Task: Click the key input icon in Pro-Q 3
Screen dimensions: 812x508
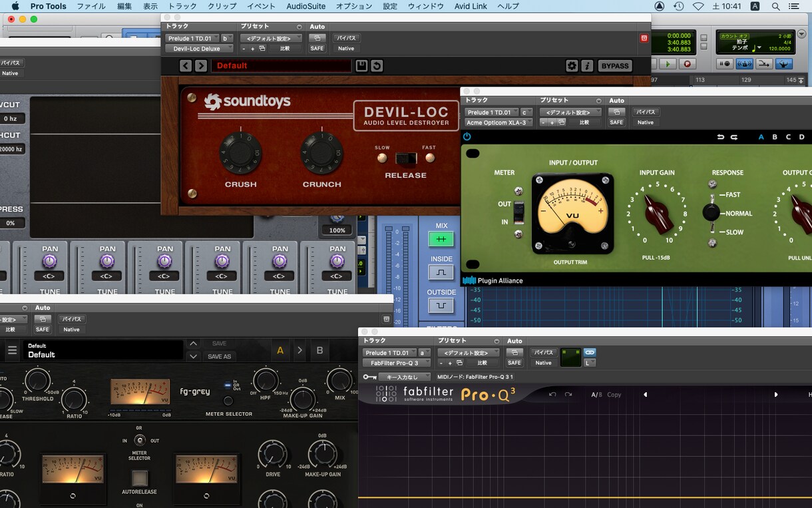Action: [370, 377]
